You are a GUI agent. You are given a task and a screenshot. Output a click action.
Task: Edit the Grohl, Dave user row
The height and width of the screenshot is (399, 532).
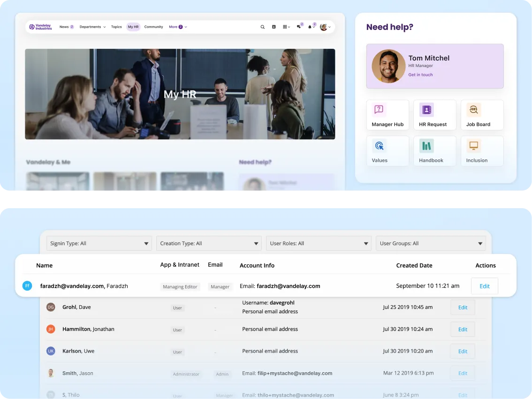[463, 307]
